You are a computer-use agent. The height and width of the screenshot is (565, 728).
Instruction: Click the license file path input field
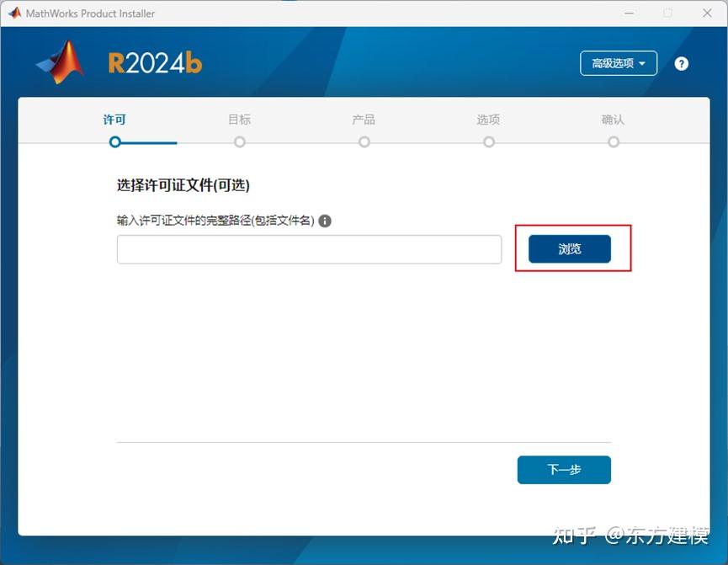[309, 249]
